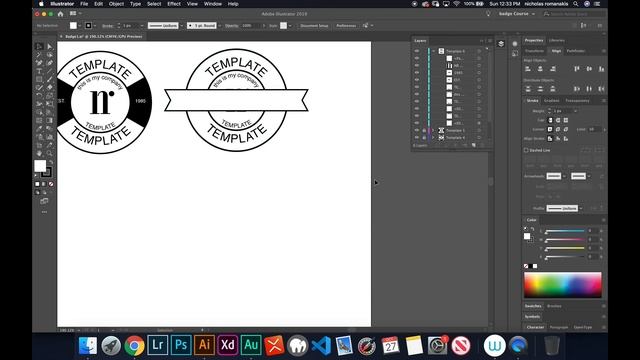The width and height of the screenshot is (640, 360).
Task: Toggle visibility of the EST sublayer
Action: pyautogui.click(x=417, y=80)
